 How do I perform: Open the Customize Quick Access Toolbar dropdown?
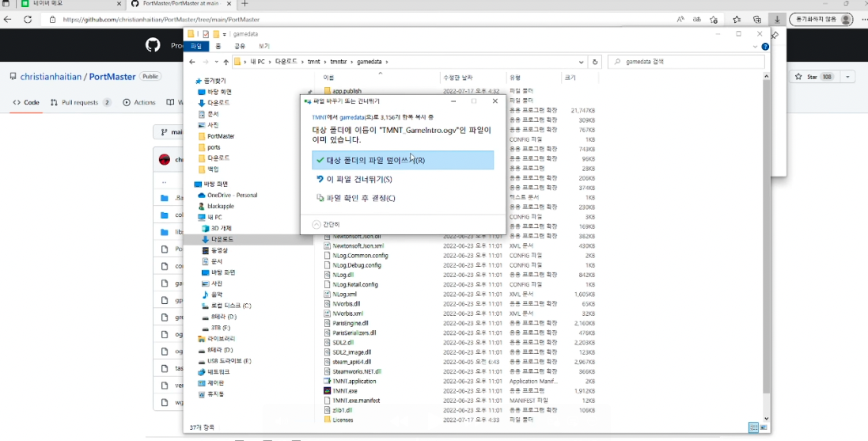[x=225, y=34]
